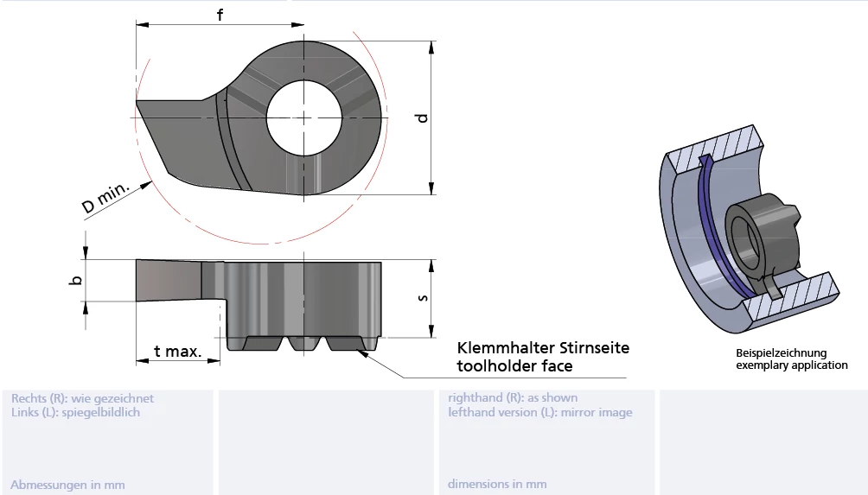868x495 pixels.
Task: Click the 'toolholder face' annotation text
Action: coord(514,366)
